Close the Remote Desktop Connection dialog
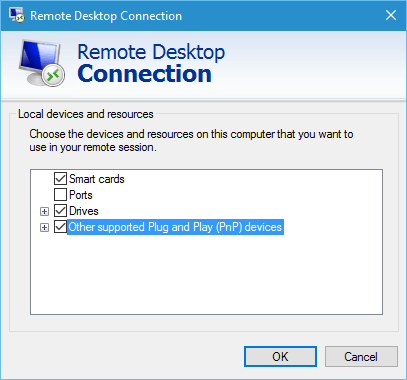 pyautogui.click(x=391, y=15)
